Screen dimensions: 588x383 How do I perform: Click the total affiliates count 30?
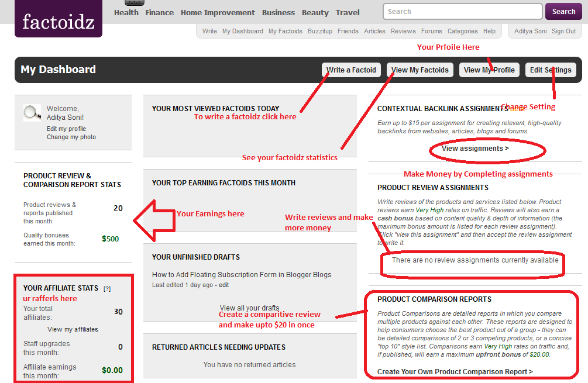119,312
